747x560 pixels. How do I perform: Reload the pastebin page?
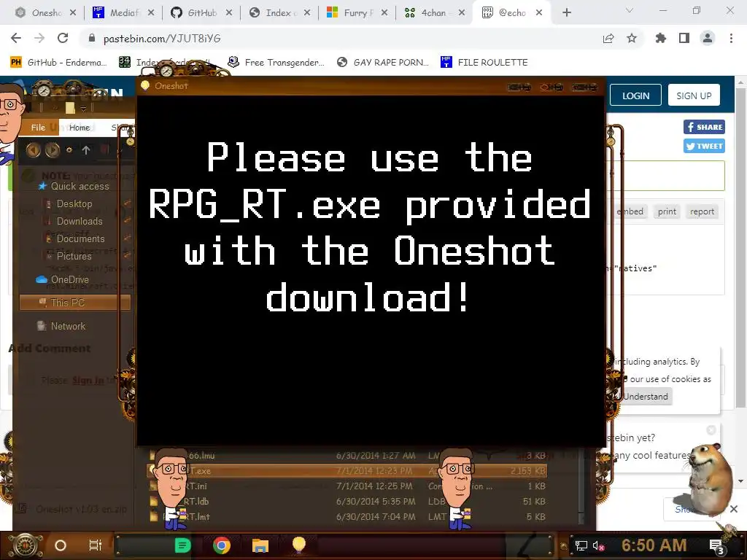pyautogui.click(x=63, y=38)
